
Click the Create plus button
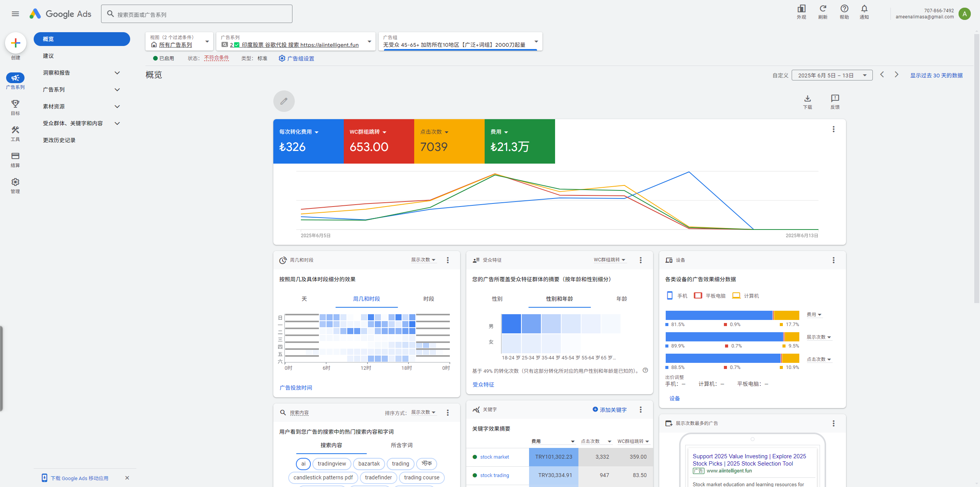tap(15, 43)
